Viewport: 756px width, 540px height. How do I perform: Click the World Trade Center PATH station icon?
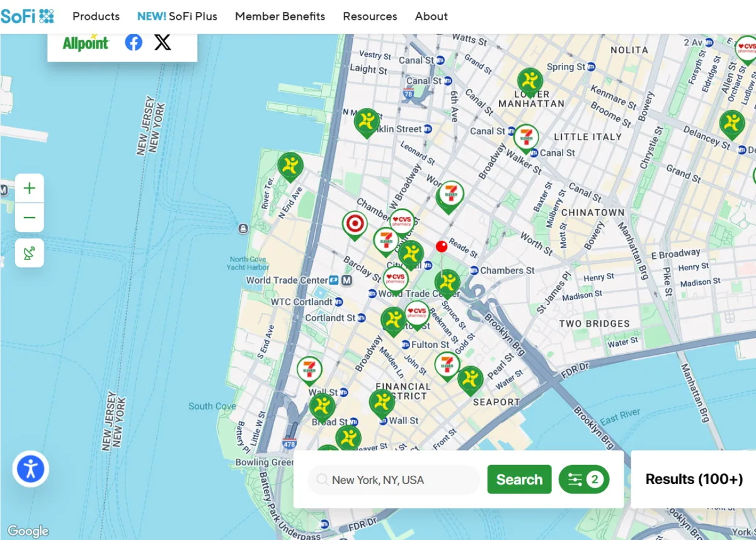[x=335, y=280]
